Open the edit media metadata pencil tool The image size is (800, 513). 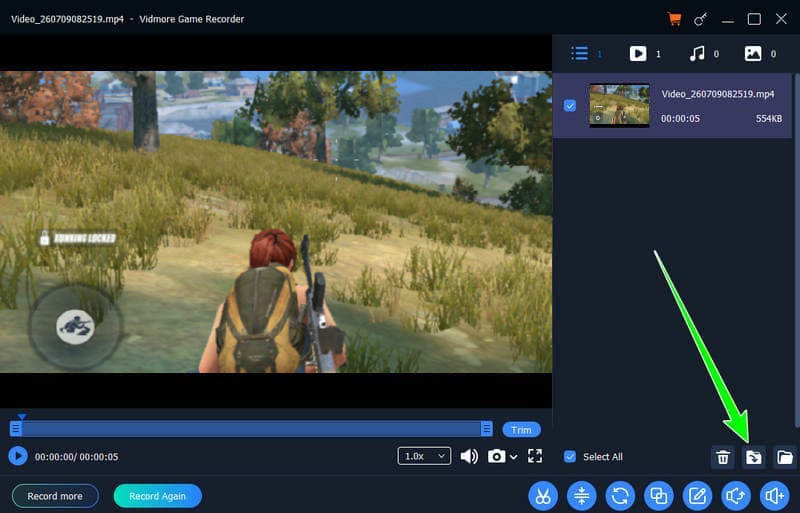pyautogui.click(x=697, y=496)
